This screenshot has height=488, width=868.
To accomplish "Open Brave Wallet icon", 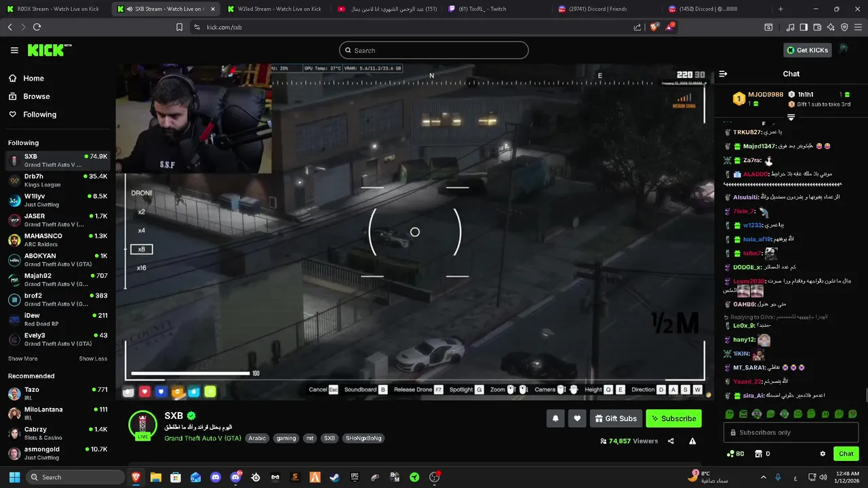I will pyautogui.click(x=817, y=27).
